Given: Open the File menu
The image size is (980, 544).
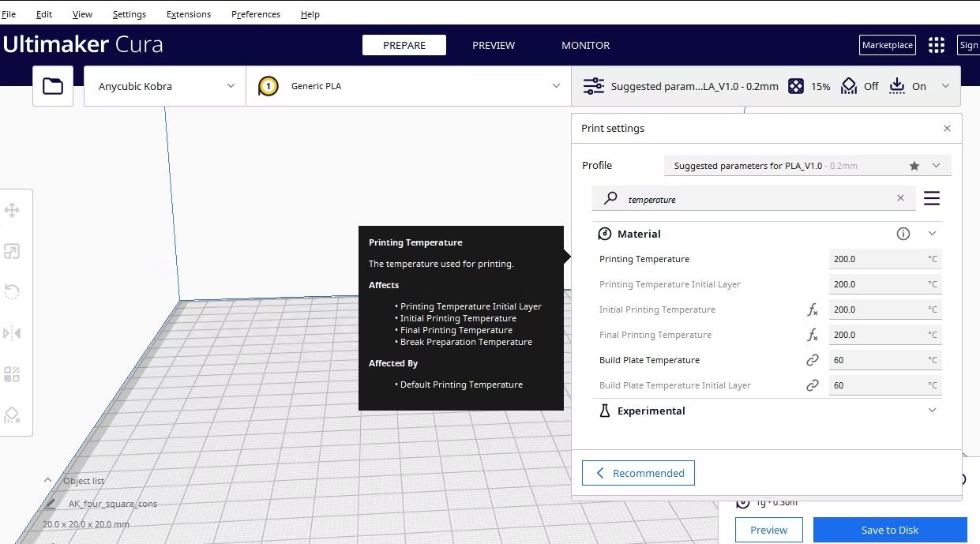Looking at the screenshot, I should tap(9, 14).
